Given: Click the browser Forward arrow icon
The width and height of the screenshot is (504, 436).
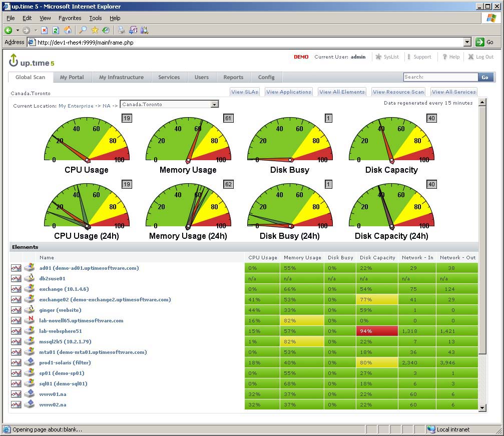Looking at the screenshot, I should [x=27, y=30].
